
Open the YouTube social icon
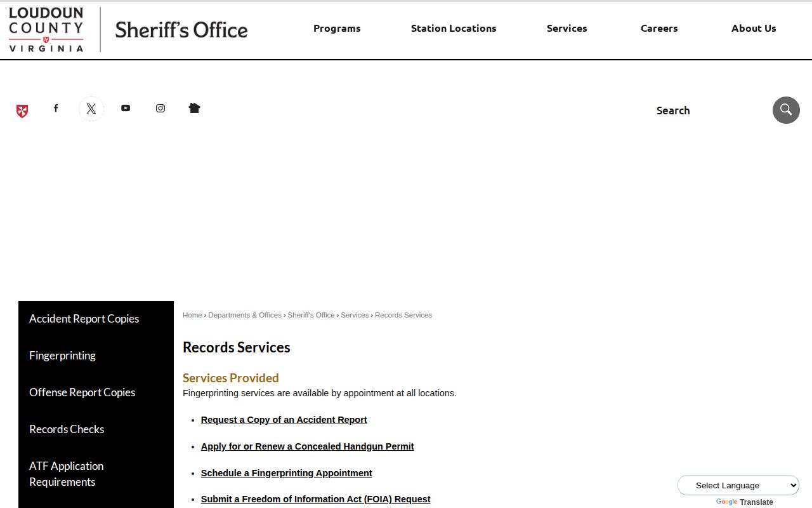(126, 108)
